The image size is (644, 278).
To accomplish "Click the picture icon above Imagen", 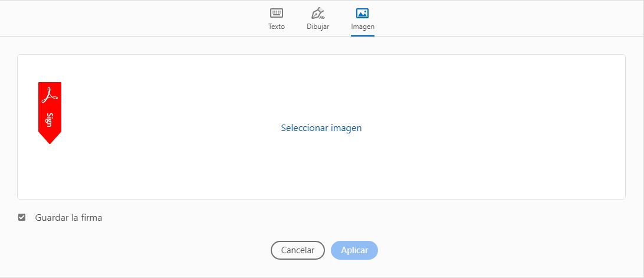I will [362, 13].
